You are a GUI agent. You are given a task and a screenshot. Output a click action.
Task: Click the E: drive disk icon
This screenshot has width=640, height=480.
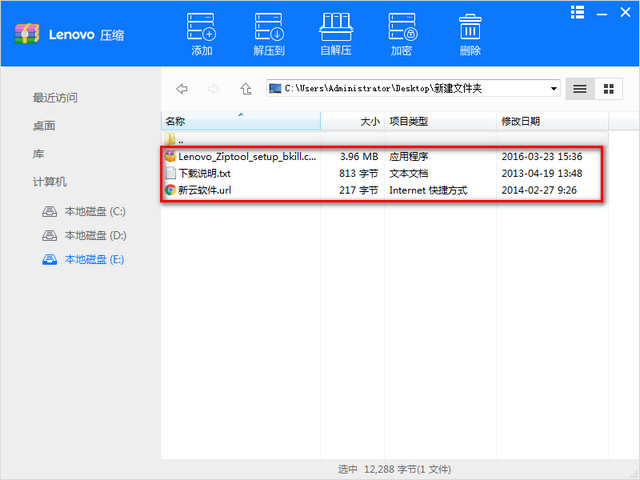point(50,260)
